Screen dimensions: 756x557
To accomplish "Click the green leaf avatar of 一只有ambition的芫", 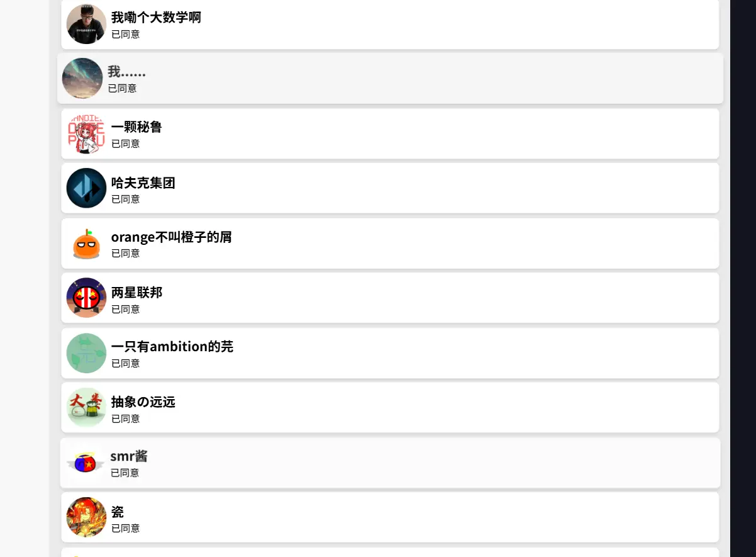I will 86,353.
